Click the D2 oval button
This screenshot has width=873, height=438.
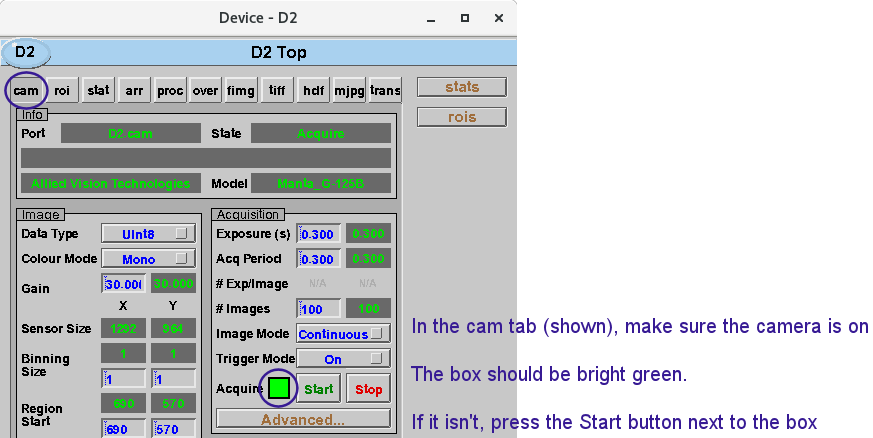(x=25, y=53)
